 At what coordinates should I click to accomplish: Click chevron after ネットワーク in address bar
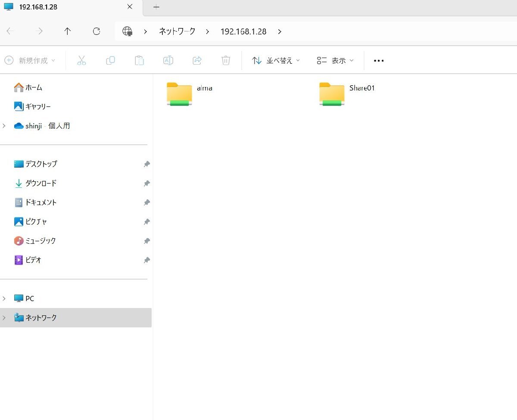pyautogui.click(x=208, y=31)
